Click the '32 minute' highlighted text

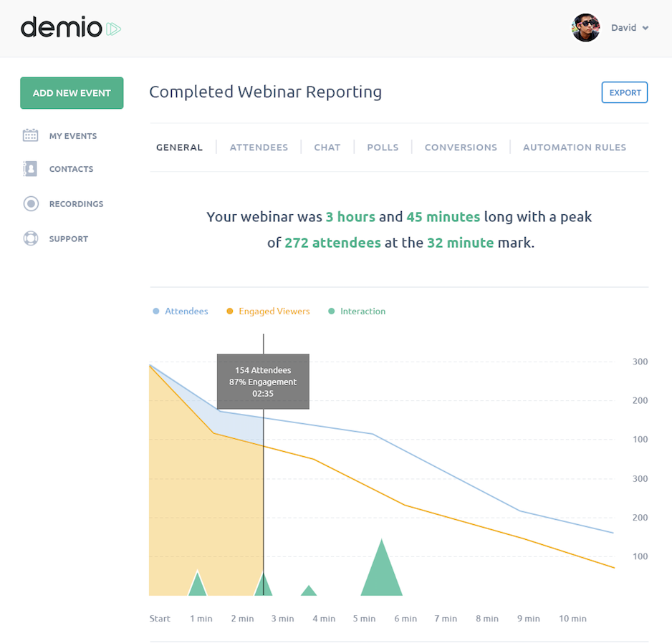click(460, 243)
